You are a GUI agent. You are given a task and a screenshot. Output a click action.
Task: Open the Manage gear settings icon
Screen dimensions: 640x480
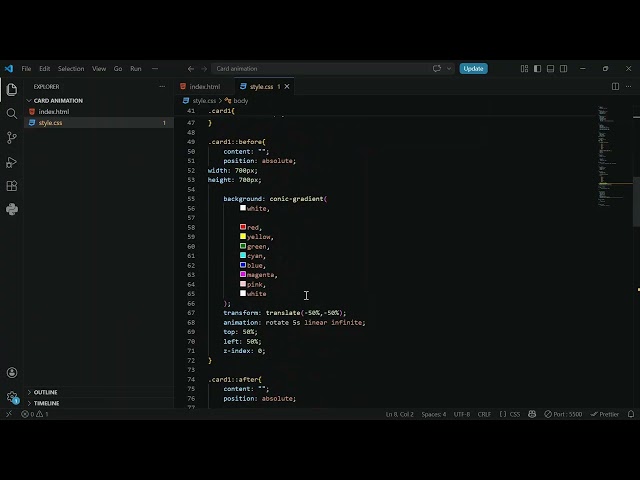[12, 397]
